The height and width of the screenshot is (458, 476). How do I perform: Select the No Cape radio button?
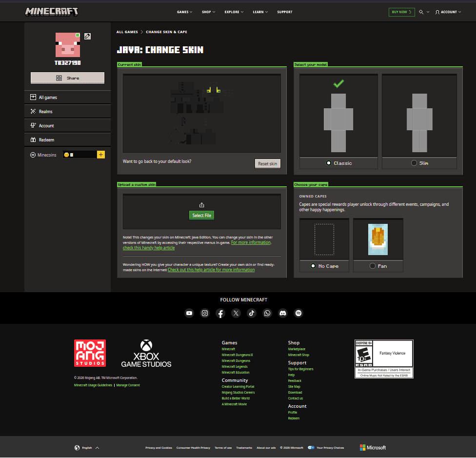click(313, 266)
